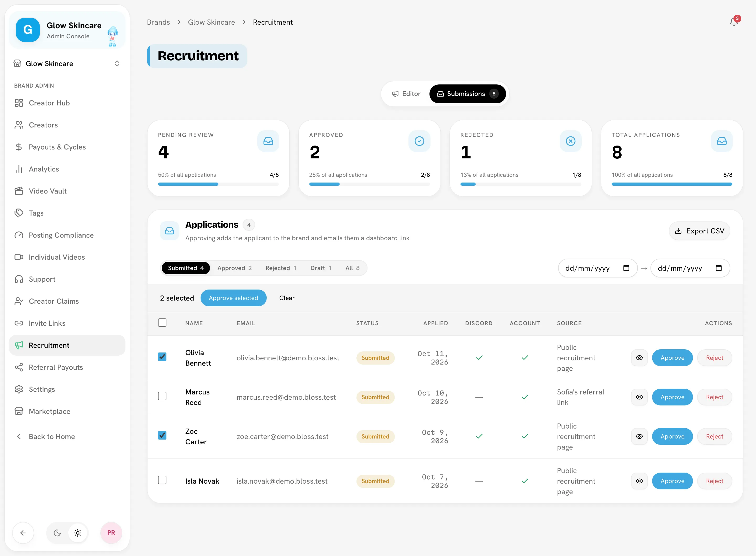Show All applications filter
Viewport: 756px width, 556px height.
[x=352, y=268]
